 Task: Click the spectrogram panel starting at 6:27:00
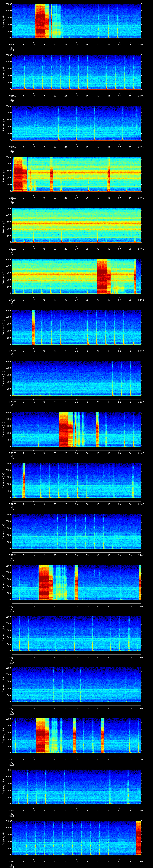pos(76,276)
